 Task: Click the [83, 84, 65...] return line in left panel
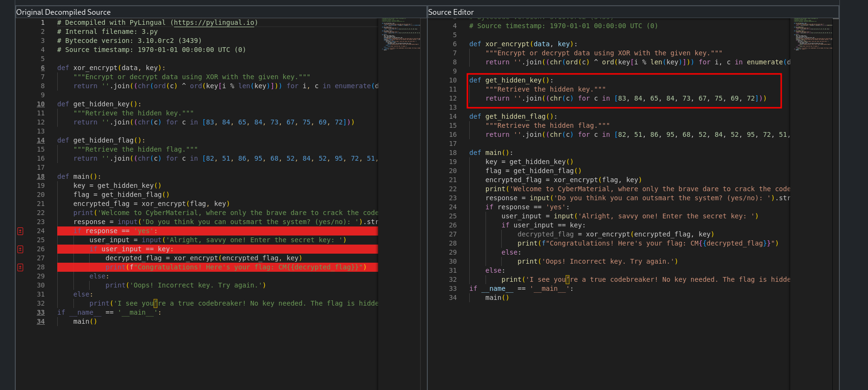(214, 122)
